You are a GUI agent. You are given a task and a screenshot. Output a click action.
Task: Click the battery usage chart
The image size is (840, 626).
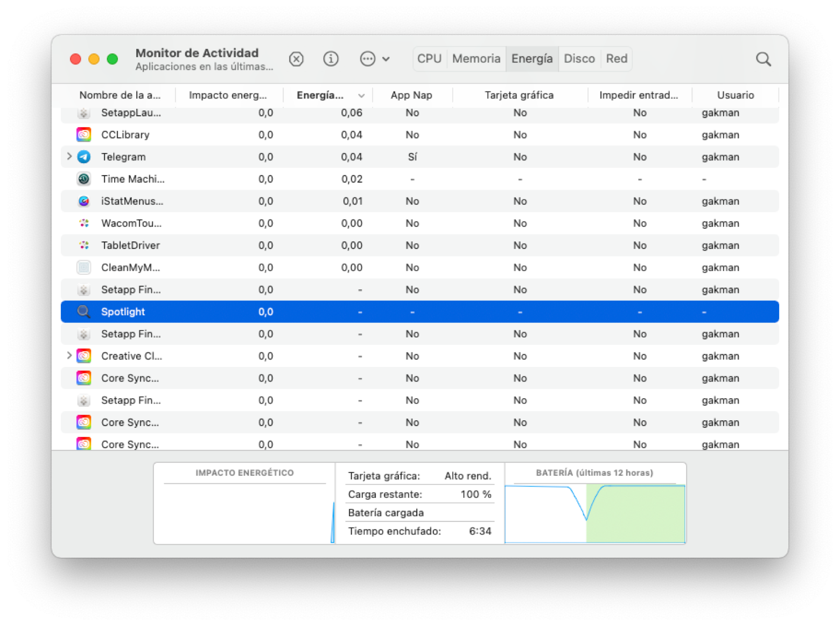point(595,512)
